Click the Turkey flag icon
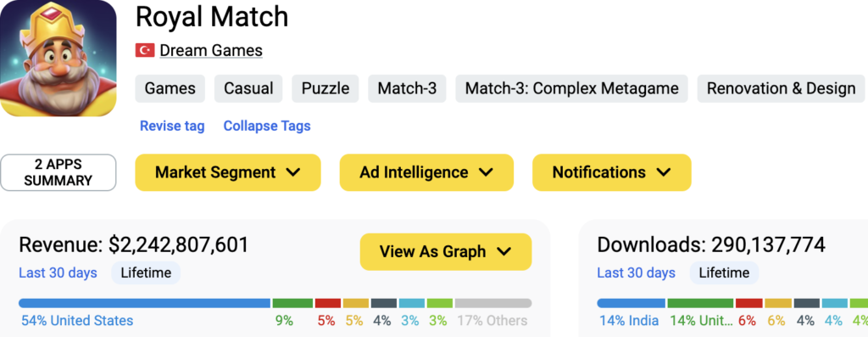868x337 pixels. click(145, 50)
